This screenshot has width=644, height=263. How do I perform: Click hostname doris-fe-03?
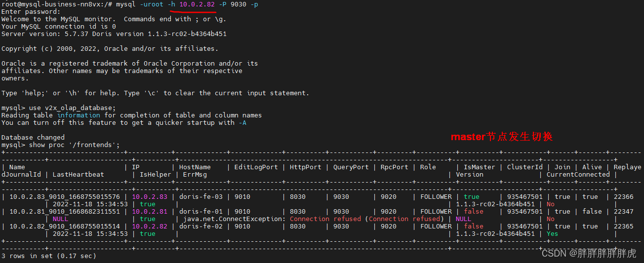[201, 197]
